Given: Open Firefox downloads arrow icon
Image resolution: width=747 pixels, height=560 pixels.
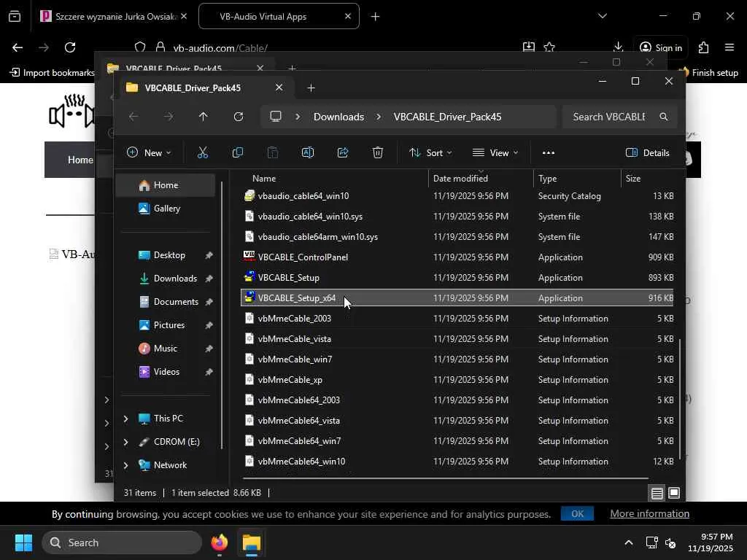Looking at the screenshot, I should tap(618, 47).
